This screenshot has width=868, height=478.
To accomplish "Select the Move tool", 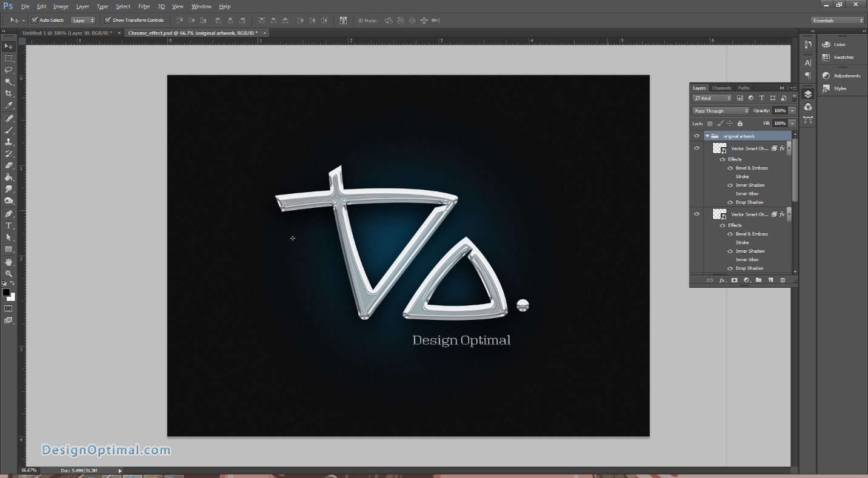I will [x=8, y=47].
